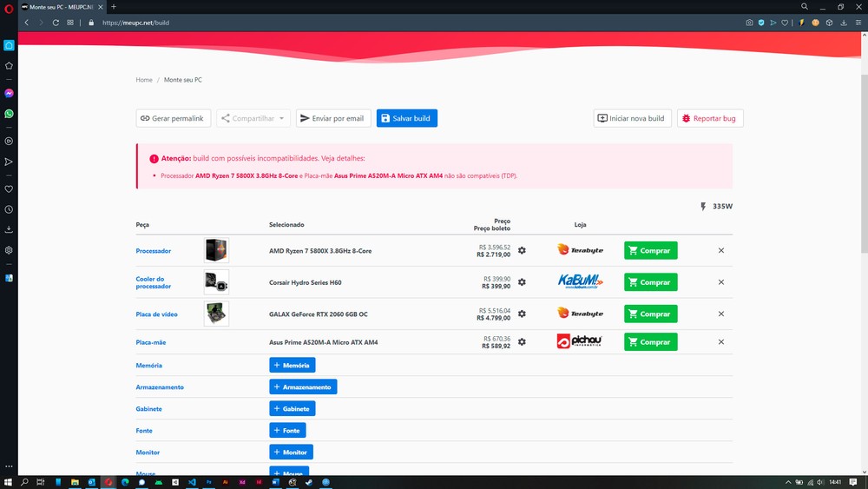Screen dimensions: 868x489
Task: Open price options gear for Corsair Hydro H60
Action: 522,282
